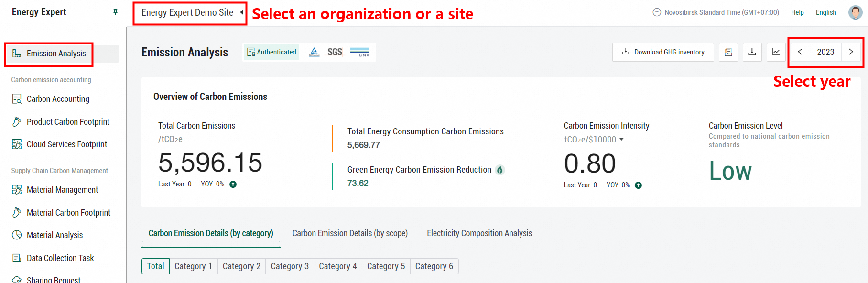Open the line chart view icon
Viewport: 868px width, 283px height.
776,52
